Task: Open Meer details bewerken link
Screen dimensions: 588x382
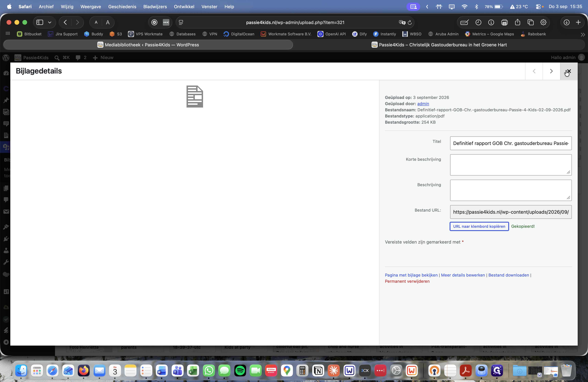Action: point(463,275)
